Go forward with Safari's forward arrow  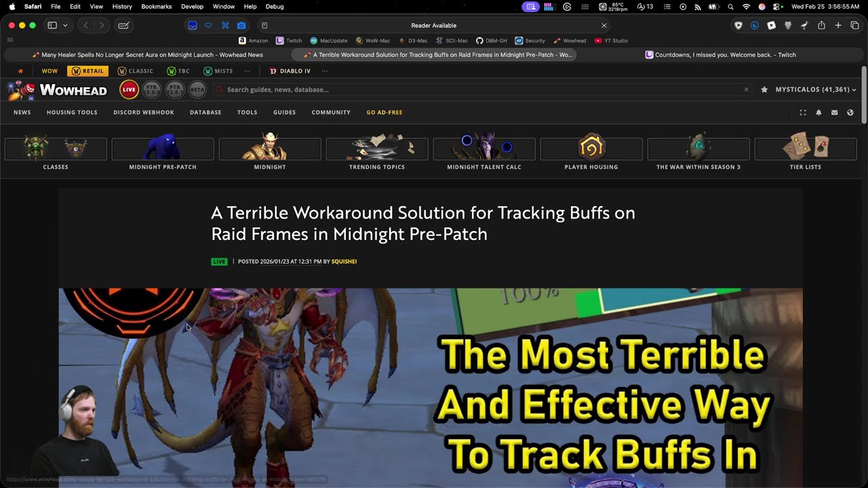click(102, 25)
